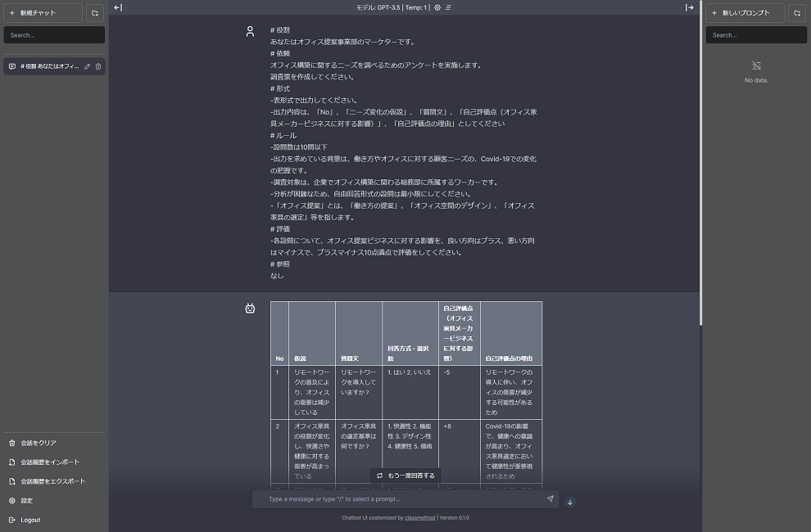Create a prompt via 新しいプロンプト
Screen dimensions: 811x532
pyautogui.click(x=747, y=12)
